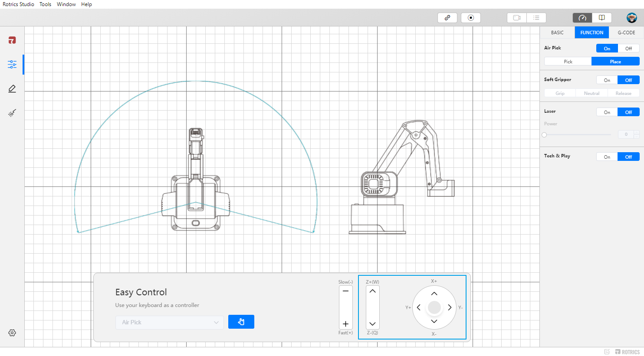Turn Soft Gripper On
Image resolution: width=644 pixels, height=356 pixels.
[x=607, y=80]
